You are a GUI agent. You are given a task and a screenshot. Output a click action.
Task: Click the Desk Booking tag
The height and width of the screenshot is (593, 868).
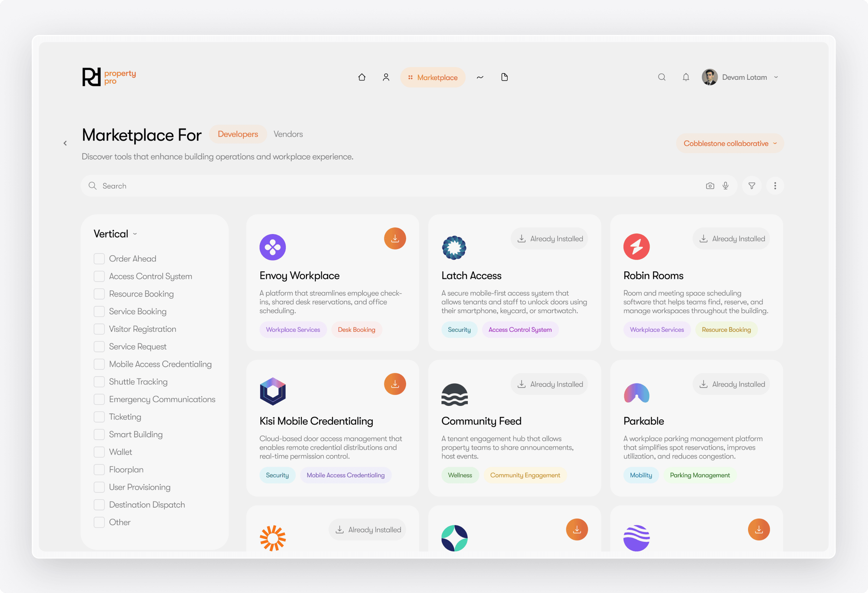point(356,330)
